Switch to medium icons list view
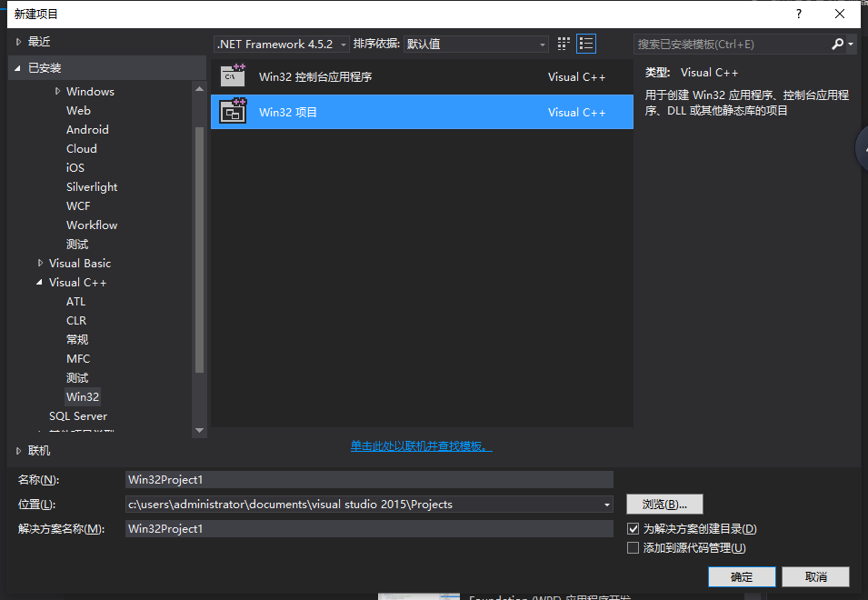 coord(585,44)
